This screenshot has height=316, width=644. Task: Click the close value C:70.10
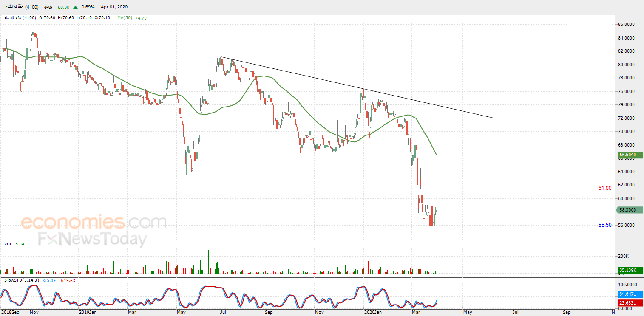tap(103, 18)
